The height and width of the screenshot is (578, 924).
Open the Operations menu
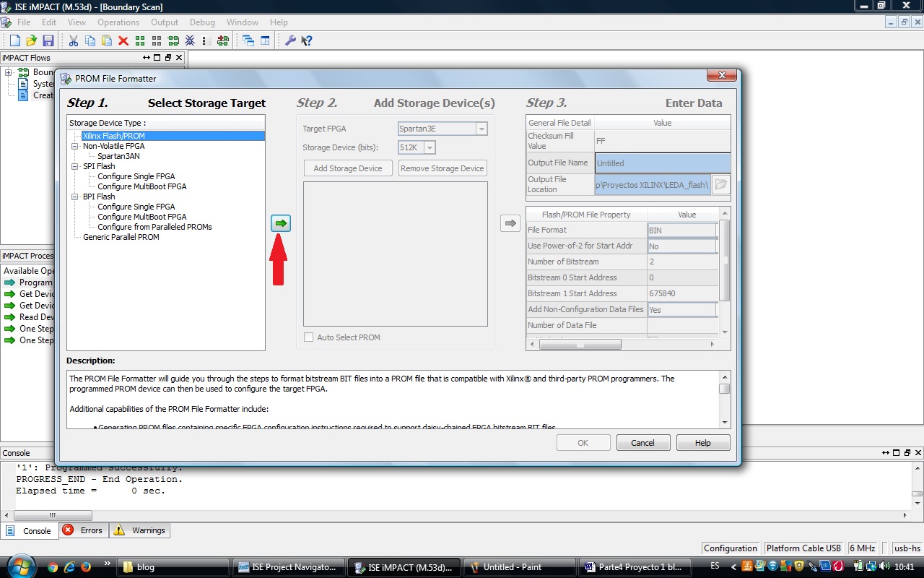118,22
